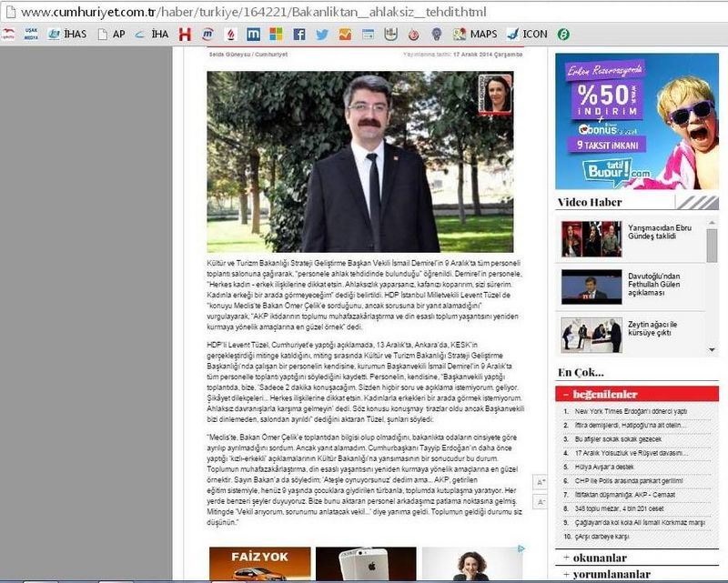Click the iPhone advertisement thumbnail
The width and height of the screenshot is (728, 583).
366,564
